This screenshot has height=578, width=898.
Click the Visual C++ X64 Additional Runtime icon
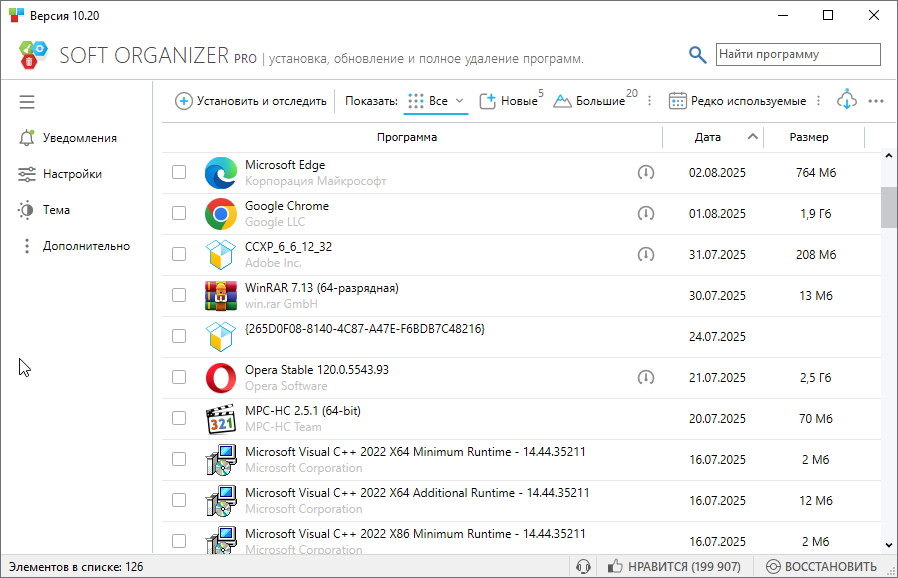pos(220,501)
